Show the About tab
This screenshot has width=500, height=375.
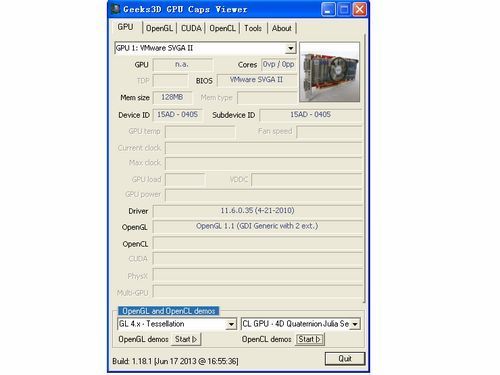coord(282,28)
